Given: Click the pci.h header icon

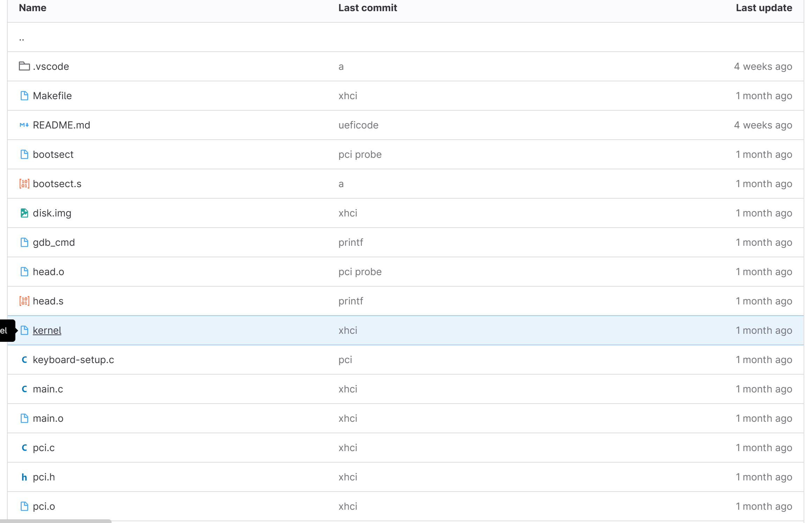Looking at the screenshot, I should 24,477.
